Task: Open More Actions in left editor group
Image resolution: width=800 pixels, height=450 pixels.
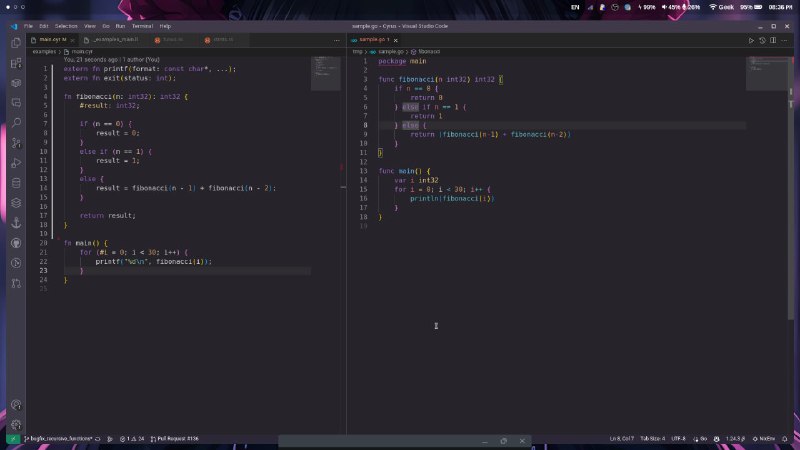Action: click(337, 40)
